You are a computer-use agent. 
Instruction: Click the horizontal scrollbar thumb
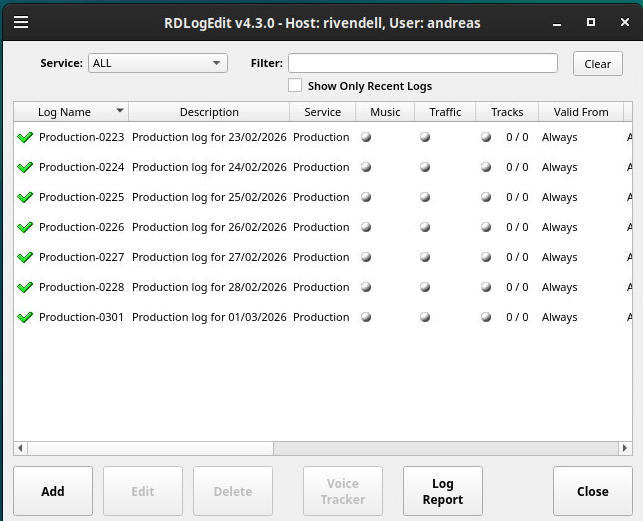(x=150, y=448)
